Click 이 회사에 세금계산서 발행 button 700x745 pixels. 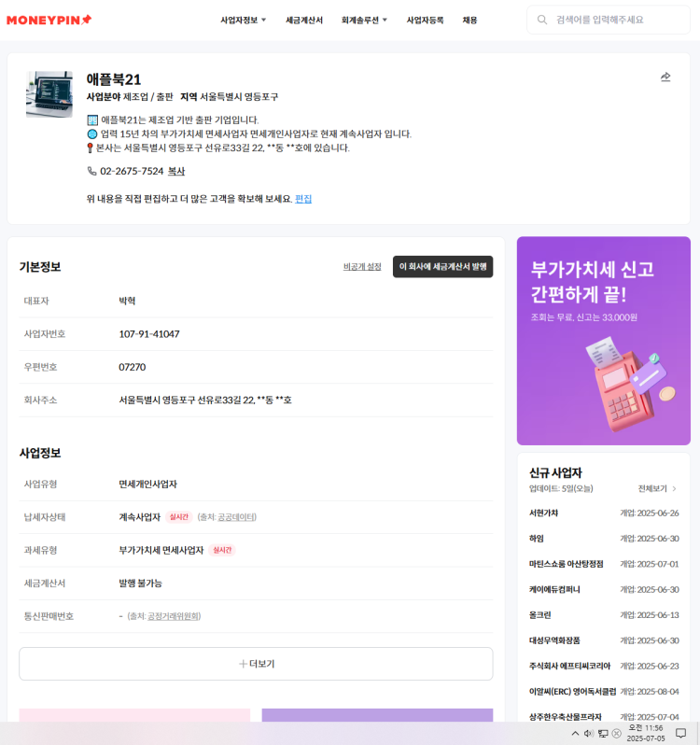pos(442,267)
